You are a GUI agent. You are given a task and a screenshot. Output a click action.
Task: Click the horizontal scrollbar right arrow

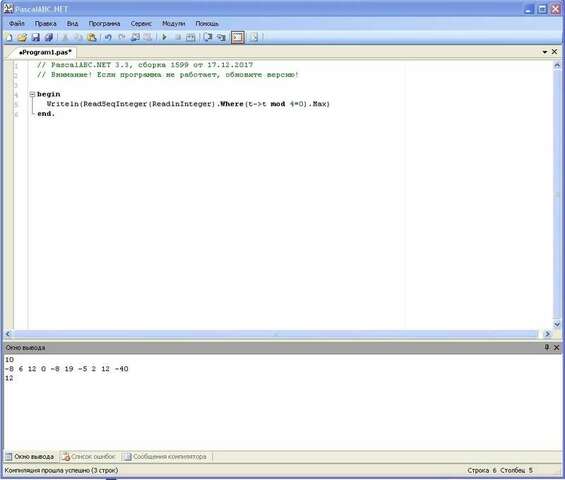[x=547, y=334]
